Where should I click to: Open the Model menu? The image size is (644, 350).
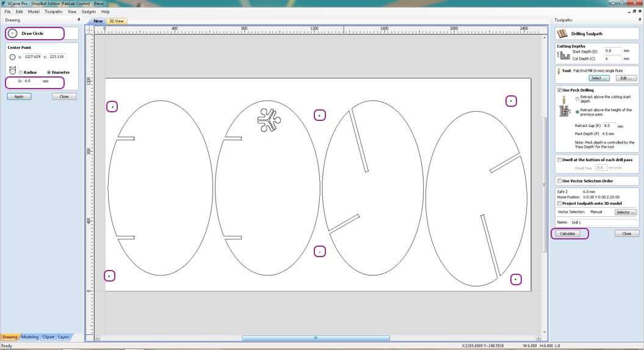34,12
